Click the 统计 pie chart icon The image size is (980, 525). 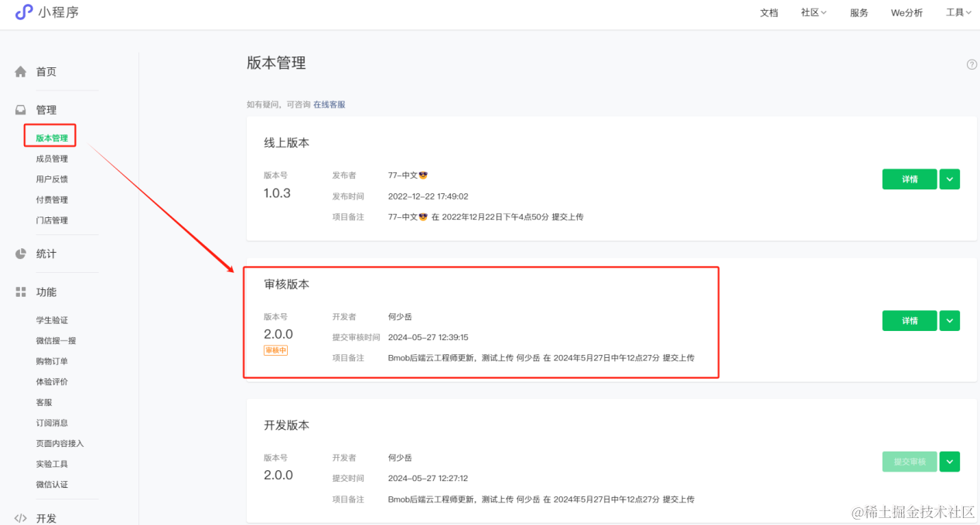21,254
